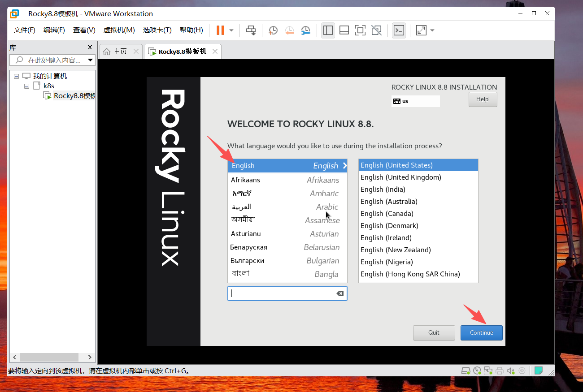Toggle the library sidebar view icon

click(x=328, y=30)
